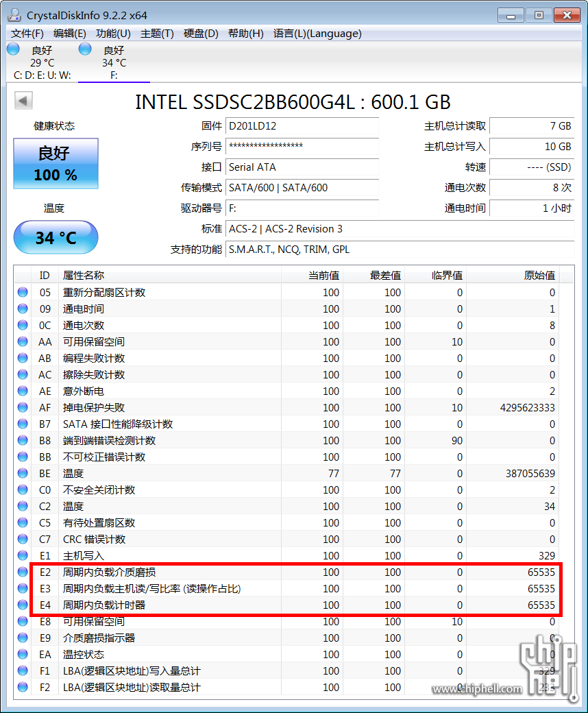Click the status orb for attribute B8
588x713 pixels.
(x=23, y=440)
